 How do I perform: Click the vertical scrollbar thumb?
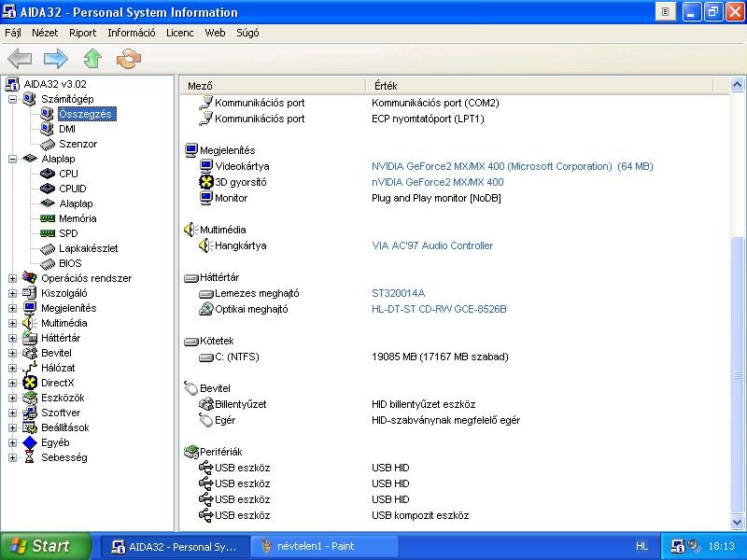pos(737,374)
